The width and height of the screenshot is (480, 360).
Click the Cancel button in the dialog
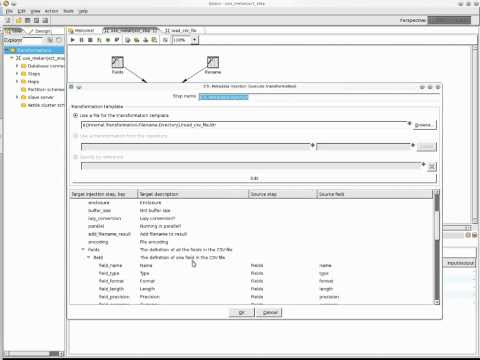click(269, 313)
